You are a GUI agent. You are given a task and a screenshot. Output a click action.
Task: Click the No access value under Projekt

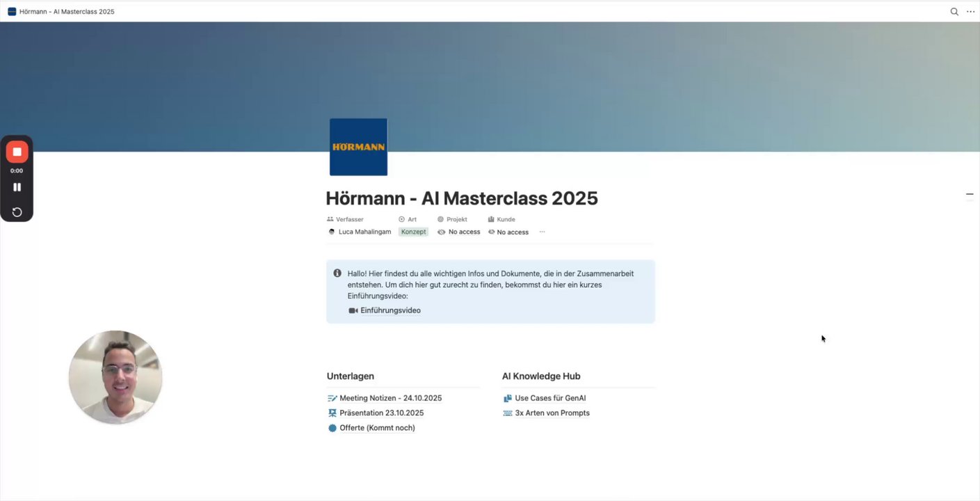pyautogui.click(x=465, y=232)
